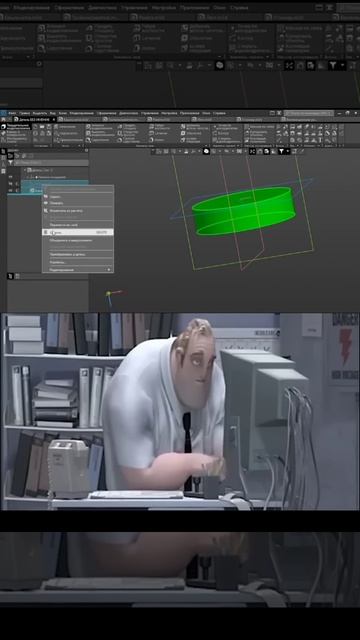This screenshot has width=360, height=640.
Task: Click the fit-all arrows icon in view toolbar
Action: [252, 151]
